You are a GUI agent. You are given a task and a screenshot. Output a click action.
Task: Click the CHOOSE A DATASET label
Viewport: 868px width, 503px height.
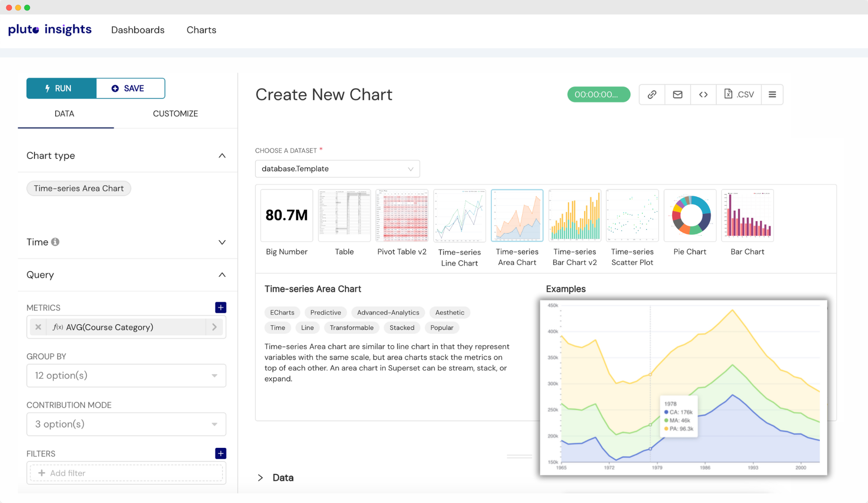click(x=286, y=151)
